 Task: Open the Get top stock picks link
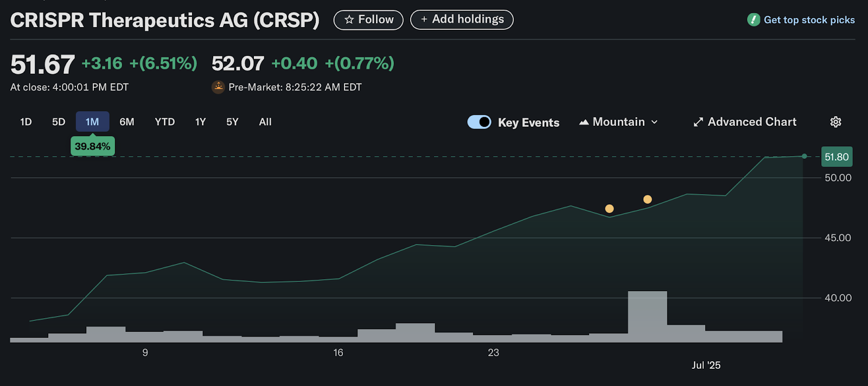tap(809, 20)
